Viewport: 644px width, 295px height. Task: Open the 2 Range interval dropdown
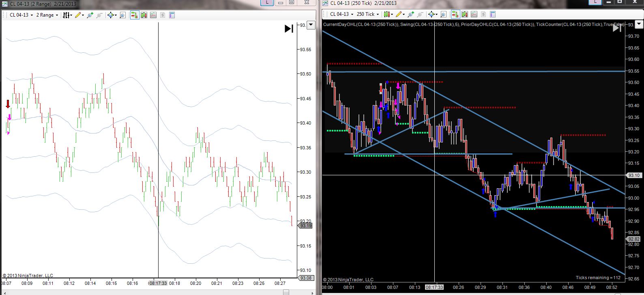[47, 15]
